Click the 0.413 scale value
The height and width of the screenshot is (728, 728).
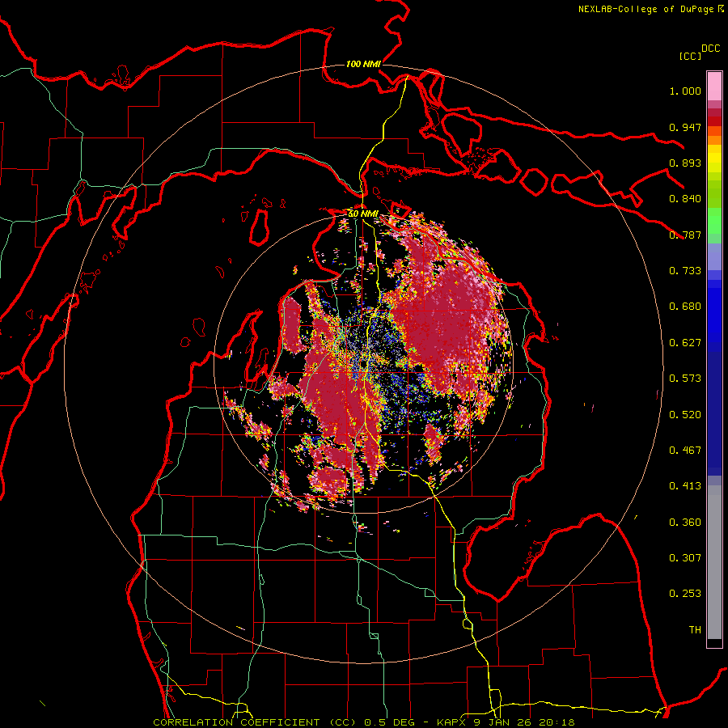click(685, 486)
